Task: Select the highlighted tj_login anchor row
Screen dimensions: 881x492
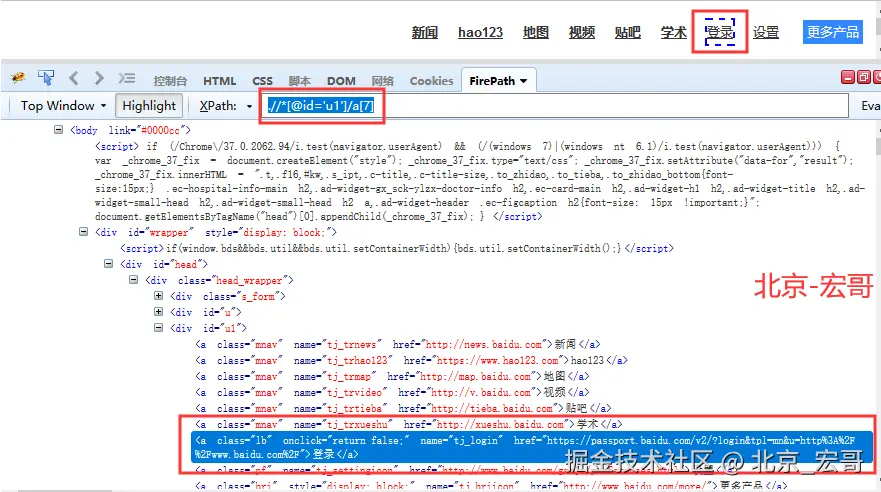Action: tap(532, 447)
